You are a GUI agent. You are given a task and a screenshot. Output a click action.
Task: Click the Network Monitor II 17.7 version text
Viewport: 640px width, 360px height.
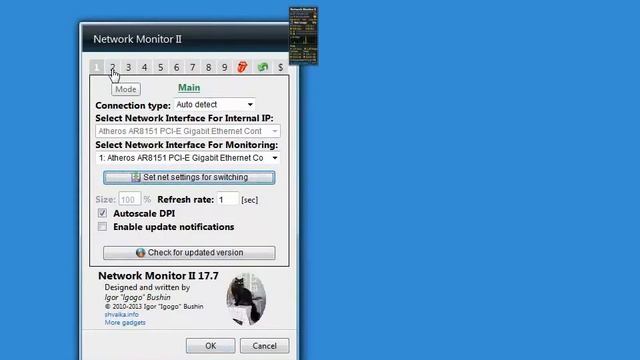click(158, 276)
